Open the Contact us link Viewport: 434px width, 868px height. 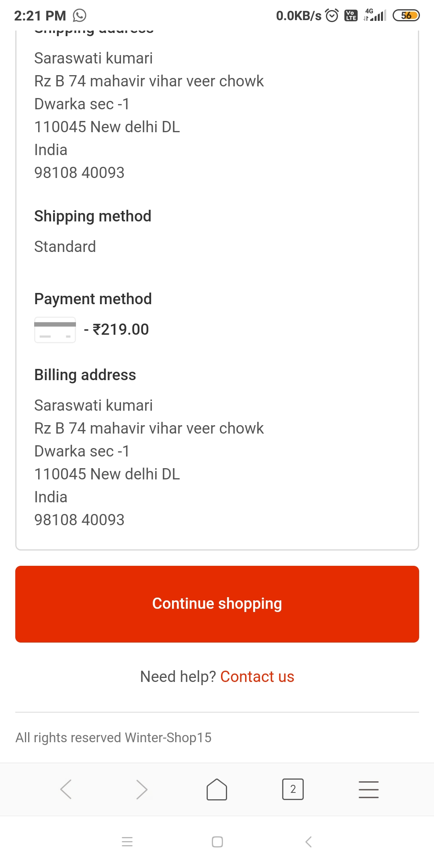pos(257,677)
